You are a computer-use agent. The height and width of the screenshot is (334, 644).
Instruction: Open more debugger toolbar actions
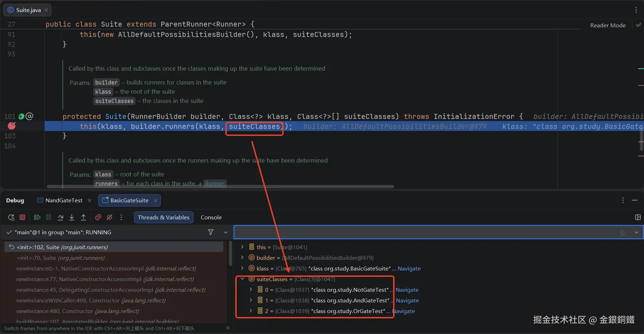pos(121,217)
